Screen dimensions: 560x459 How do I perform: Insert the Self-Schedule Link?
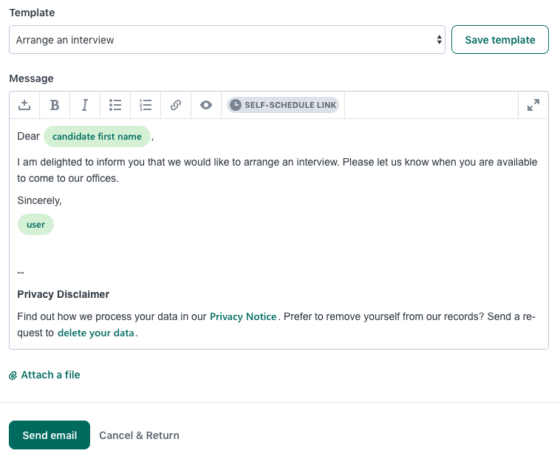[283, 105]
